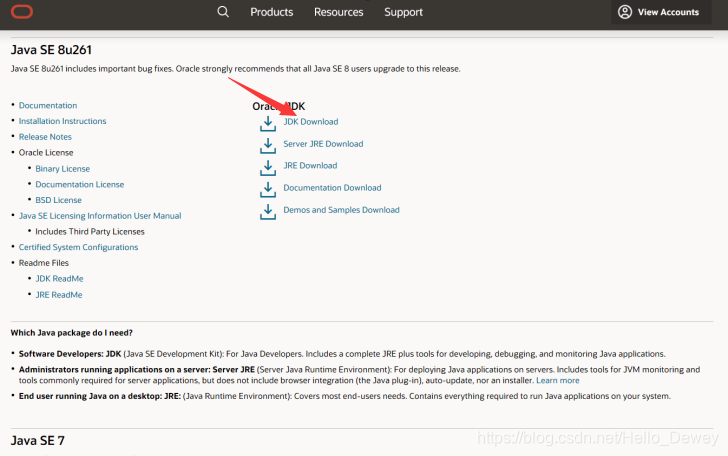Click the download icon beside JRE Download
Viewport: 728px width, 456px height.
tap(268, 168)
